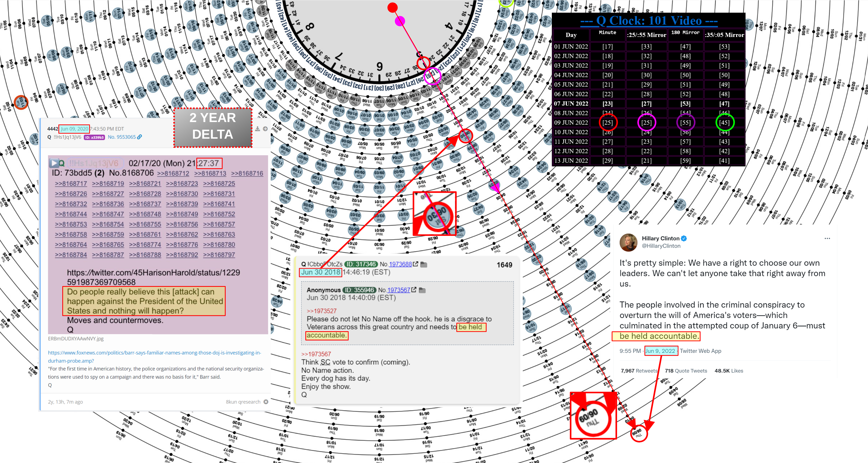Open the foxnews.com Barr Durham probe link
The image size is (868, 463).
click(154, 357)
